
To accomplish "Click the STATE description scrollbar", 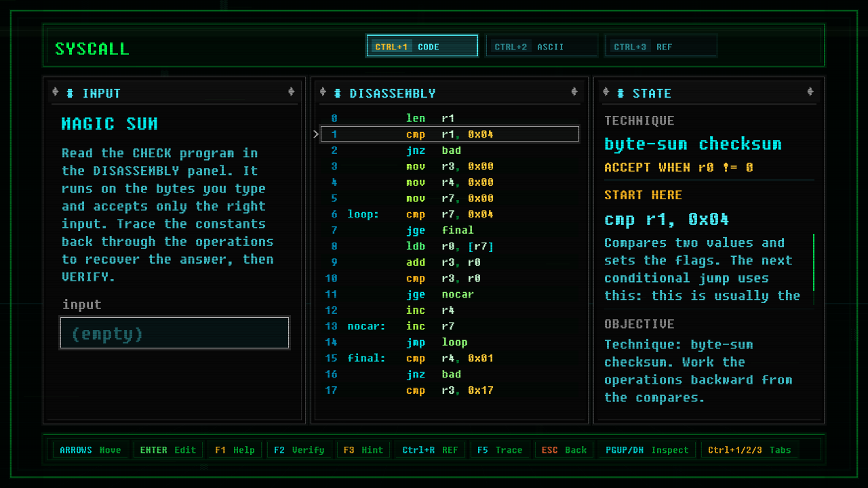I will tap(813, 262).
